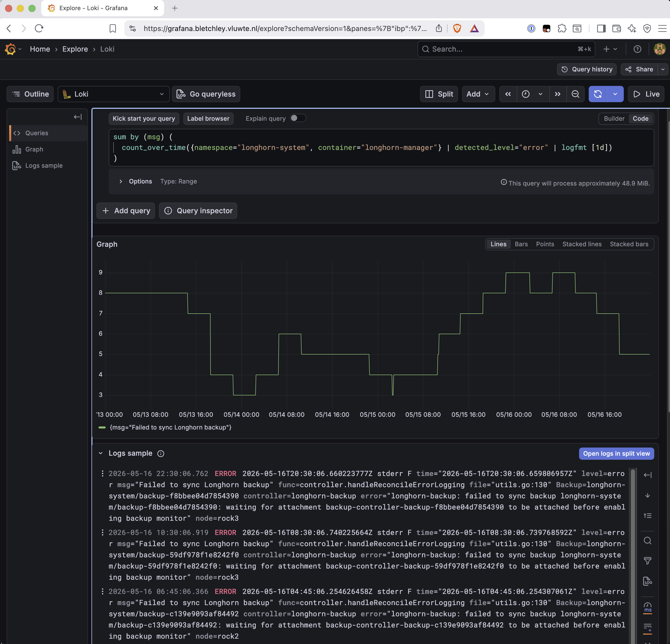
Task: Bookmark this page via the bookmark icon
Action: click(113, 28)
